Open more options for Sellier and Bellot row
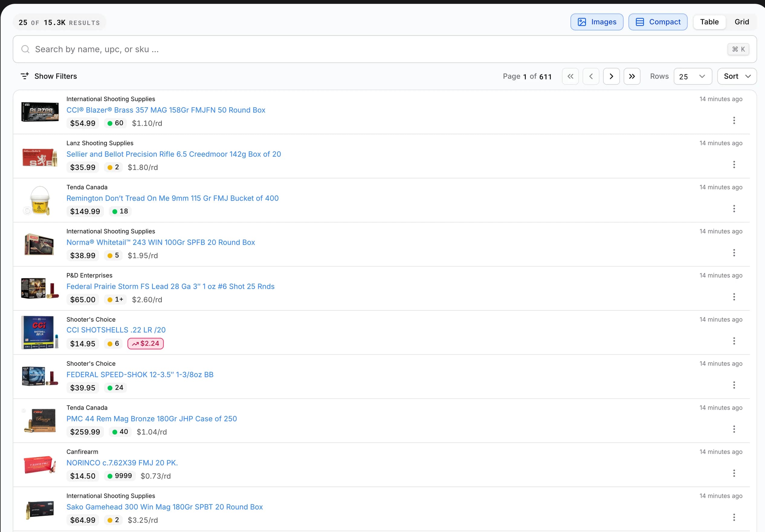The width and height of the screenshot is (765, 532). click(x=734, y=165)
